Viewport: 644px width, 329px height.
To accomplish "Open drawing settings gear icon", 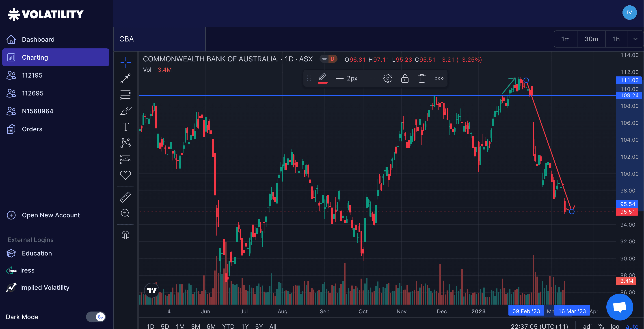I will click(x=388, y=78).
